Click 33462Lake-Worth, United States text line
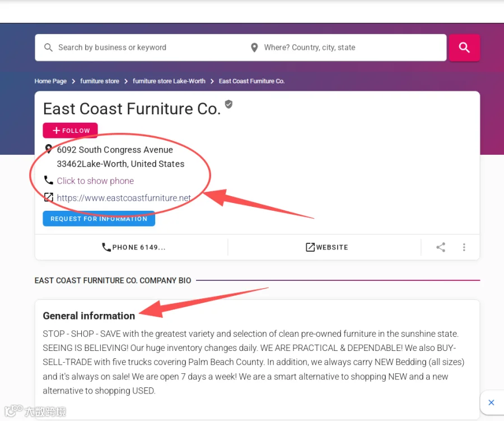The width and height of the screenshot is (504, 421). tap(120, 164)
